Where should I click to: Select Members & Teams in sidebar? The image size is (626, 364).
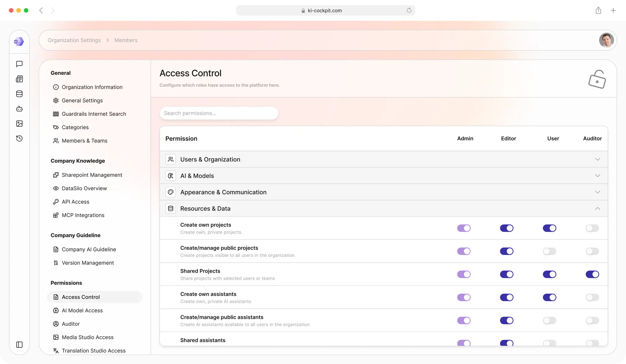(x=80, y=141)
